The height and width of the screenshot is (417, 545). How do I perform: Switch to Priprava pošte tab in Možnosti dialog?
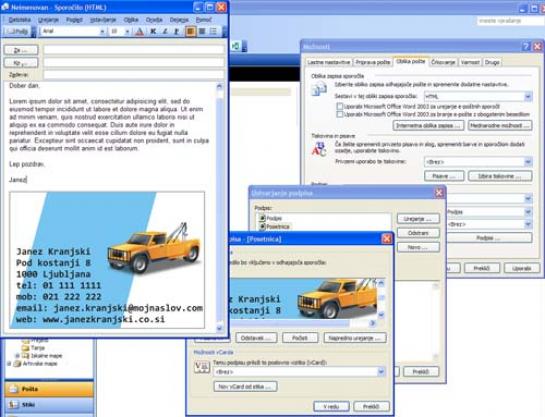(373, 62)
